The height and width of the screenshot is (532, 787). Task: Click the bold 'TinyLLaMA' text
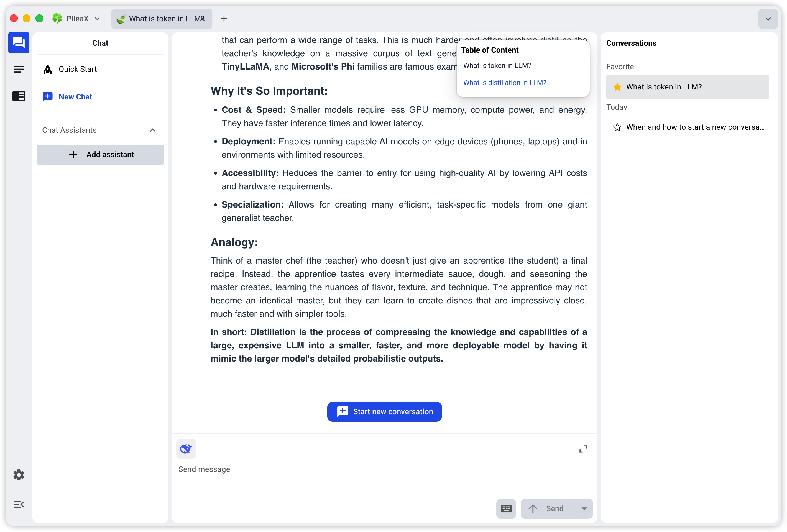(245, 67)
